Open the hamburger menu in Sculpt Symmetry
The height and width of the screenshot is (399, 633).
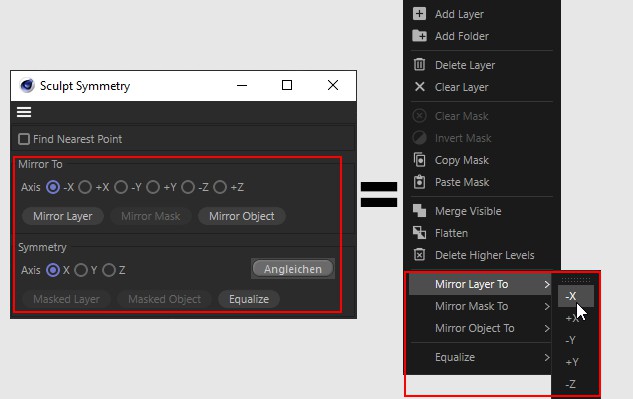coord(24,112)
